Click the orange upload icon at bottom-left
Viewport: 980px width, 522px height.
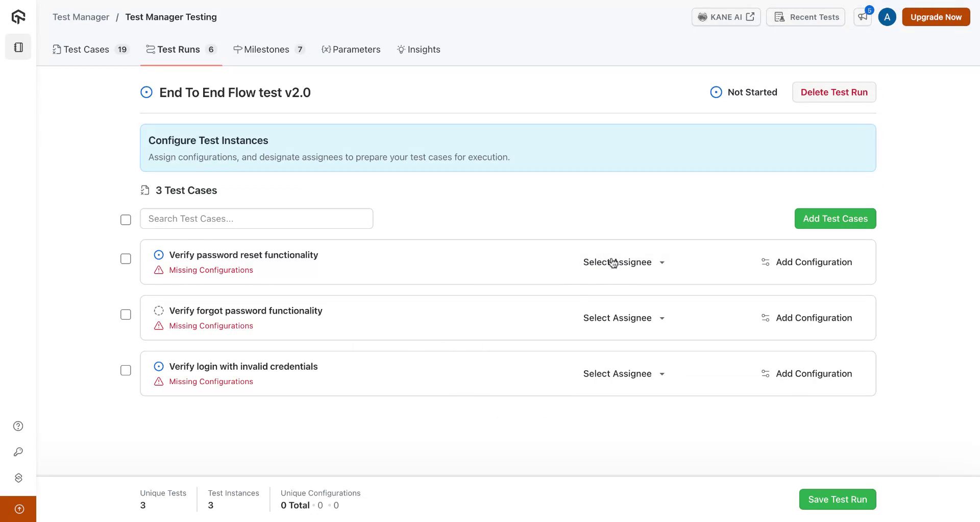pos(19,509)
